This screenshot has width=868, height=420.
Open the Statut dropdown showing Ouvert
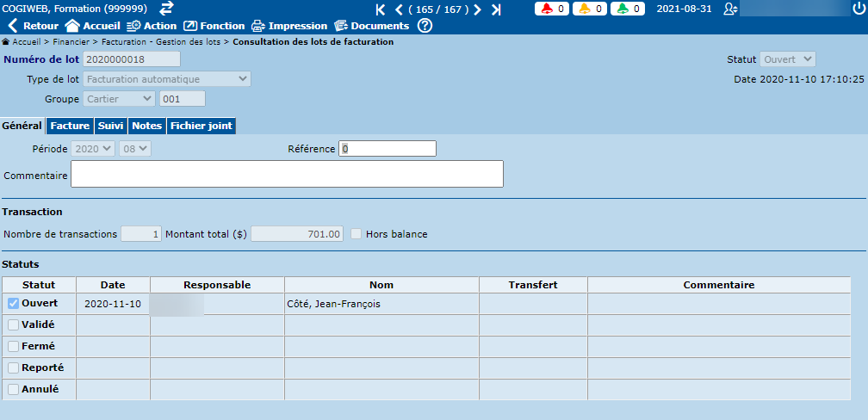coord(787,59)
